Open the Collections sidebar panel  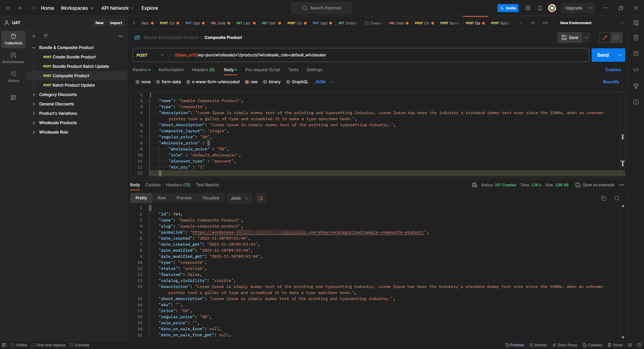point(13,39)
